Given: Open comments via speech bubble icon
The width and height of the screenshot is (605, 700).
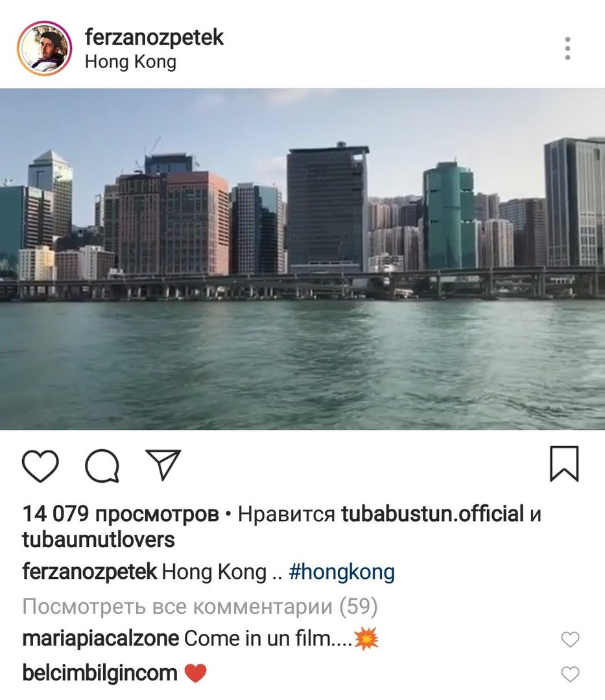Looking at the screenshot, I should click(102, 466).
